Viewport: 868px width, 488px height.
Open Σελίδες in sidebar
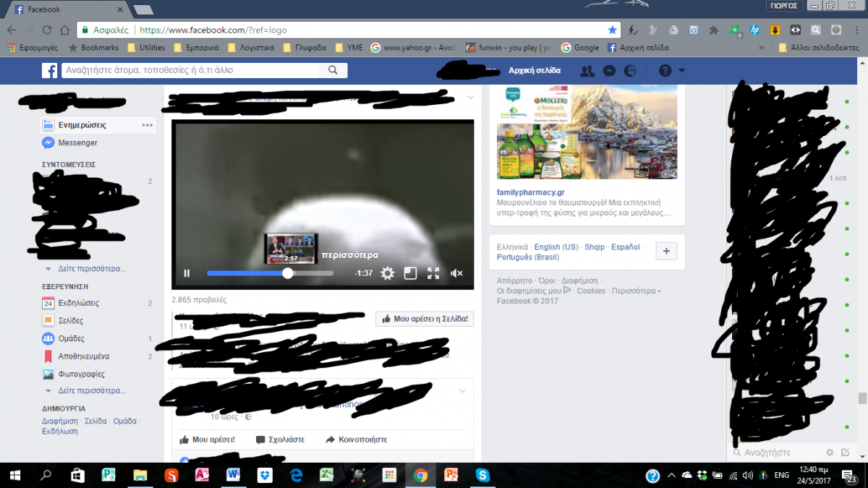(x=71, y=320)
